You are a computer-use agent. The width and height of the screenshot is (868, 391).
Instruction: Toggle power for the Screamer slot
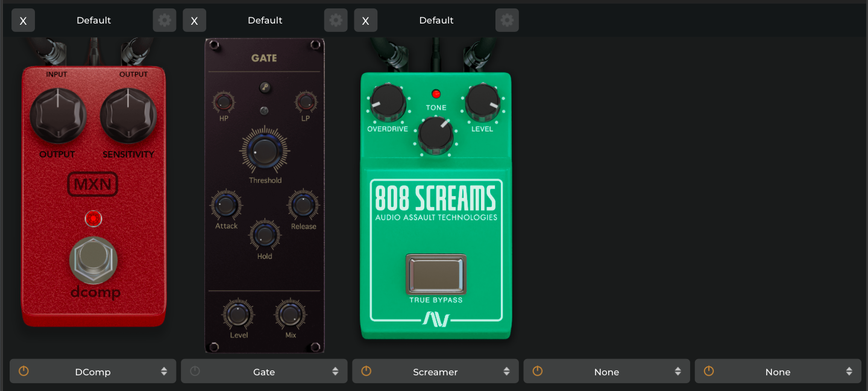pyautogui.click(x=366, y=372)
